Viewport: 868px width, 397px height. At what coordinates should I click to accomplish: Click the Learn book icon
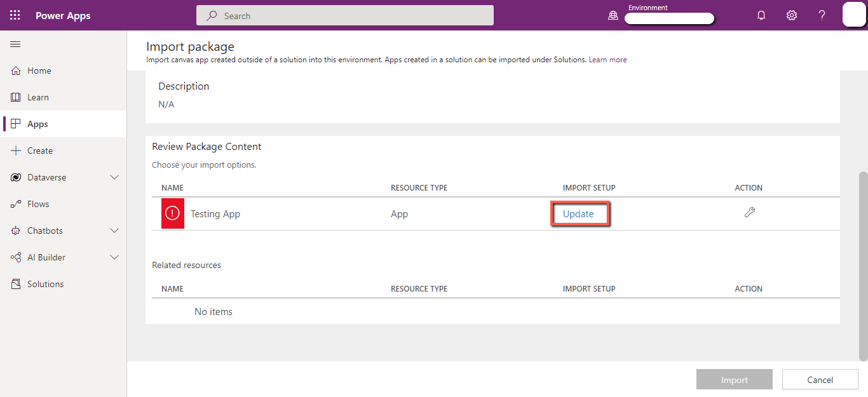click(x=16, y=97)
